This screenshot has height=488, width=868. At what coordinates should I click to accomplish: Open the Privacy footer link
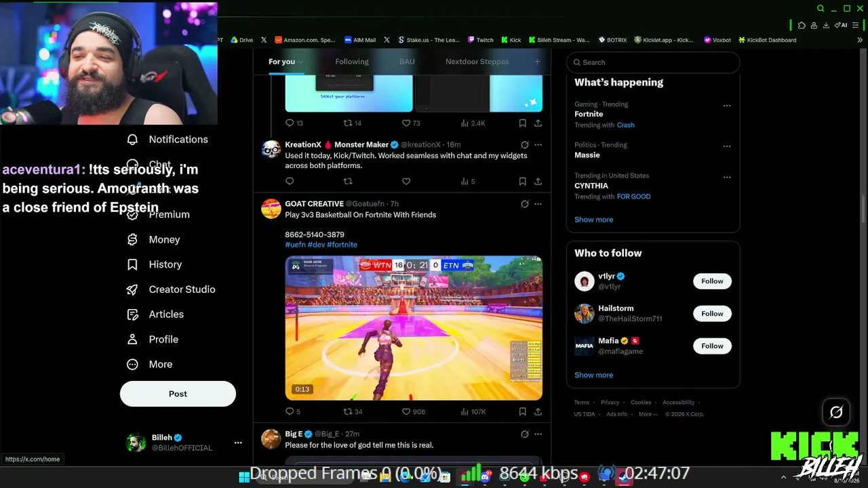pyautogui.click(x=610, y=403)
